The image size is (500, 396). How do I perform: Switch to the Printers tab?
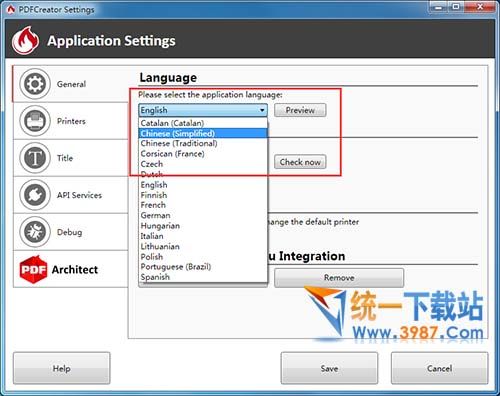(70, 121)
